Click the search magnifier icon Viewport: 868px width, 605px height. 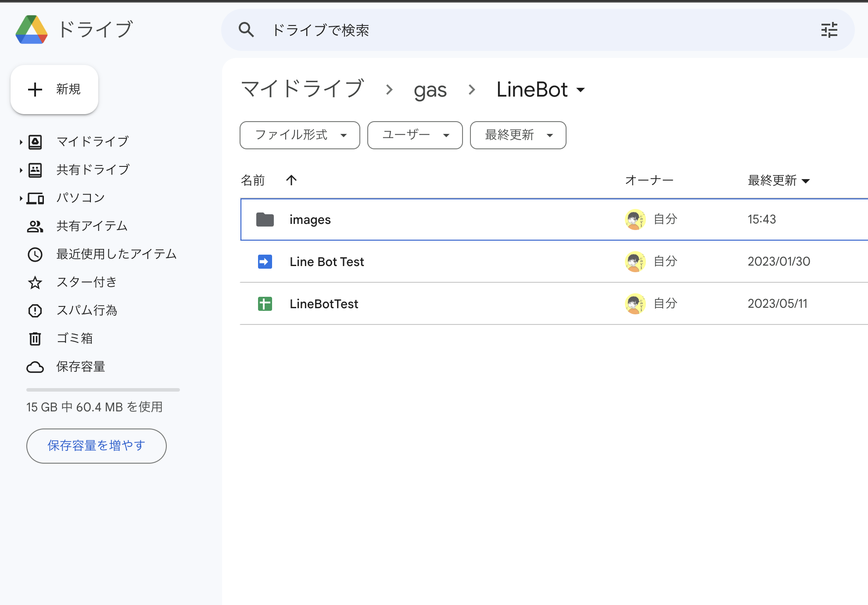pyautogui.click(x=246, y=30)
